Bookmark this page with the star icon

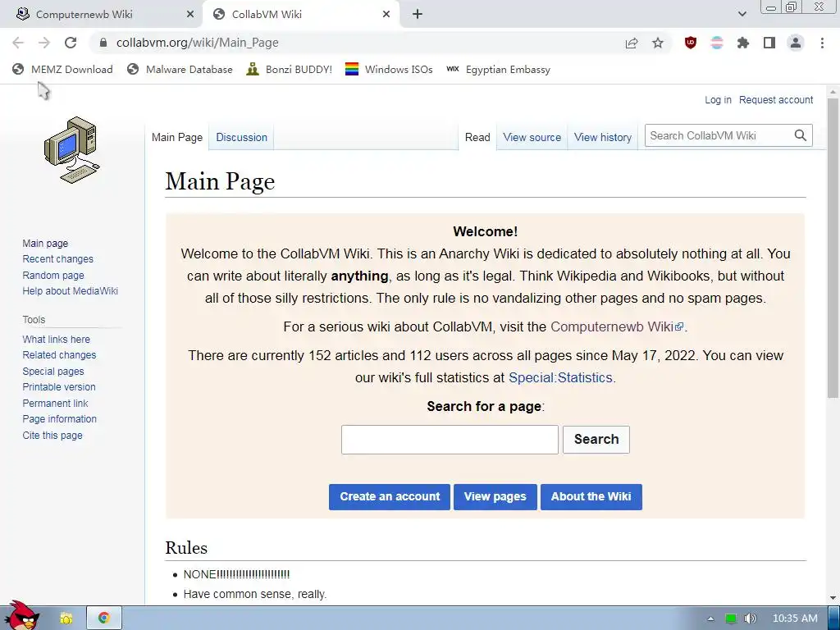point(658,43)
